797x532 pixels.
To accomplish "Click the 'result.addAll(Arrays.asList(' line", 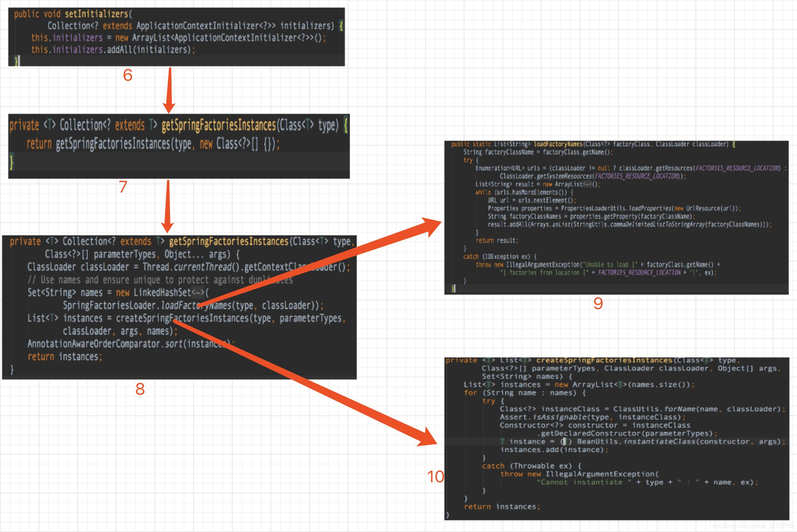I will click(629, 225).
